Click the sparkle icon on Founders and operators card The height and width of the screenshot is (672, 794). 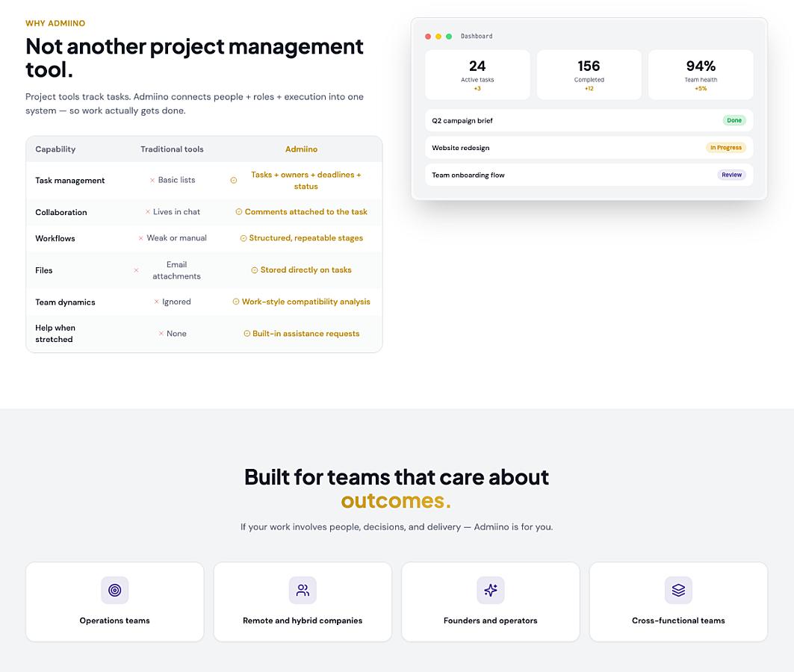pyautogui.click(x=491, y=590)
